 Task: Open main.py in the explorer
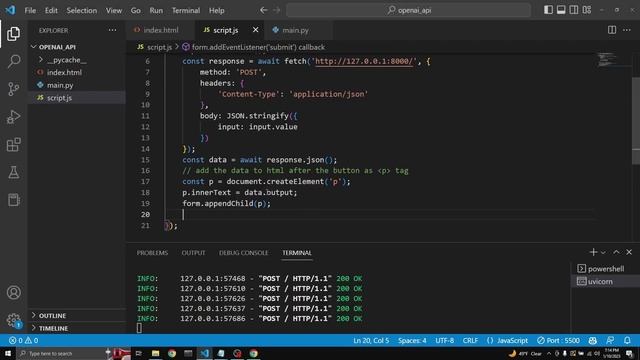point(76,85)
